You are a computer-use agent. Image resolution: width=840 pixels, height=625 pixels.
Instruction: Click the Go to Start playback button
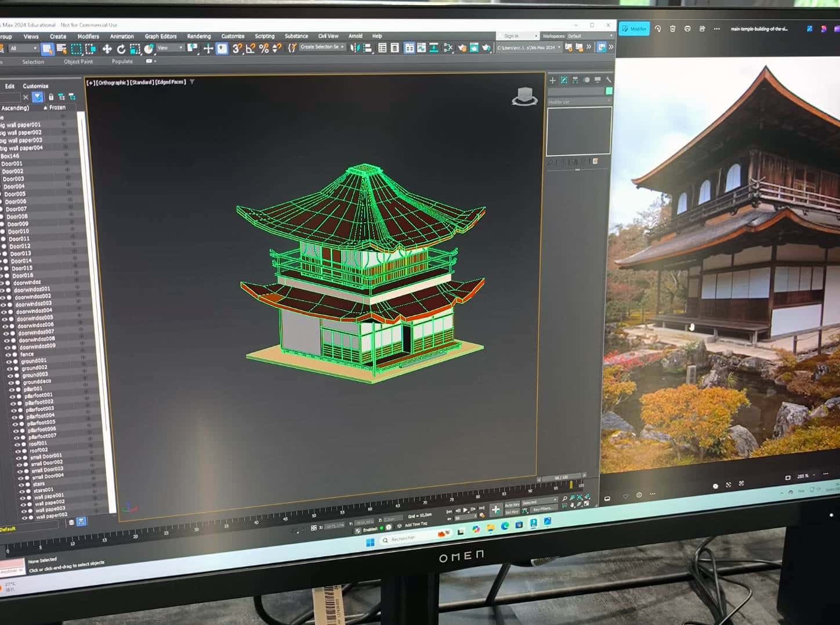tap(449, 511)
